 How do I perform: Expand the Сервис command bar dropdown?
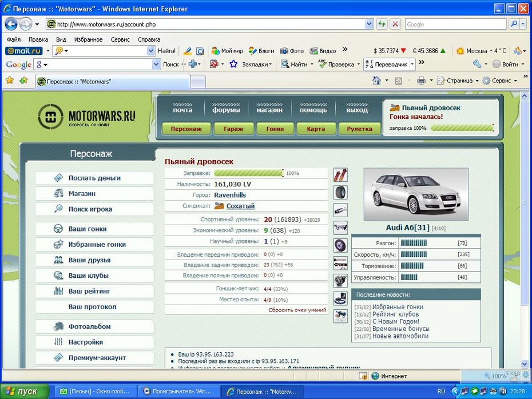click(515, 81)
